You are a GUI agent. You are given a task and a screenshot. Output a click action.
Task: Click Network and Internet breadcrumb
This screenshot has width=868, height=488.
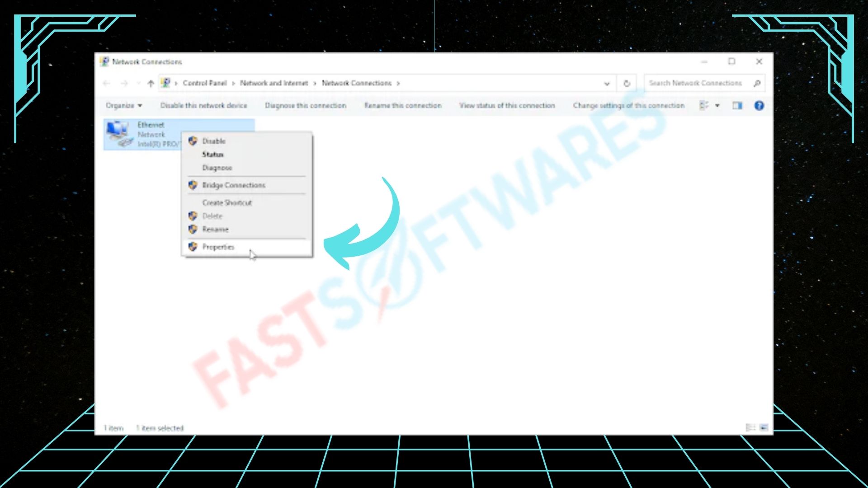[x=274, y=83]
